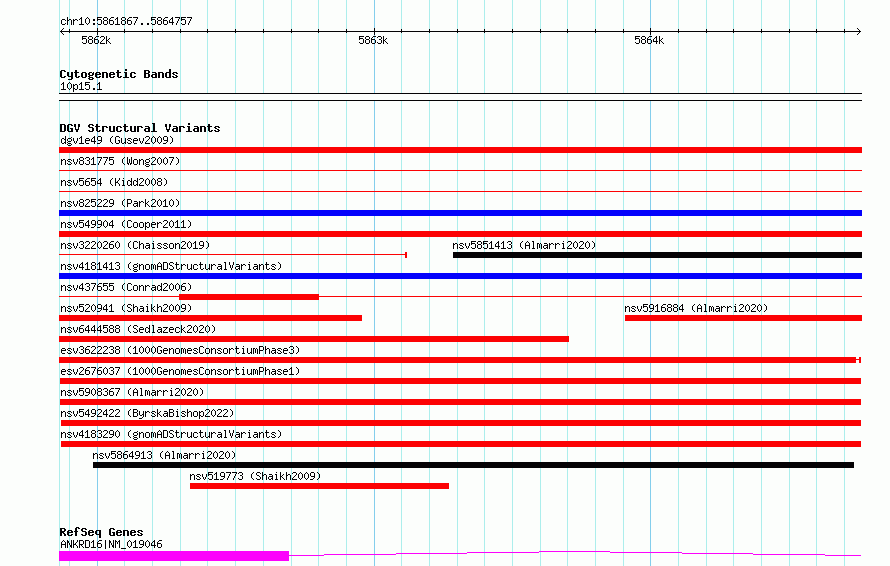Select the 10p15.1 band label
This screenshot has height=566, width=890.
pyautogui.click(x=81, y=87)
